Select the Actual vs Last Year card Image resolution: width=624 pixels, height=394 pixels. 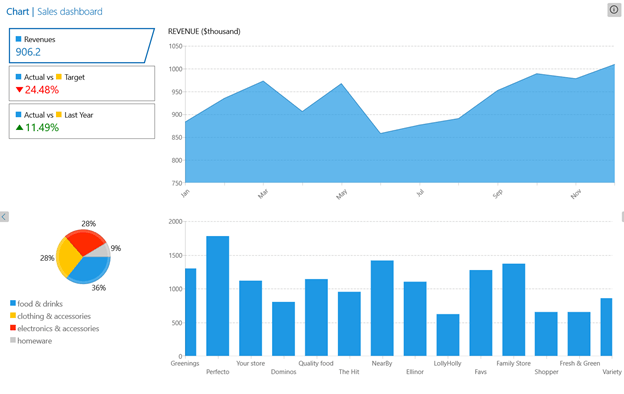point(82,121)
